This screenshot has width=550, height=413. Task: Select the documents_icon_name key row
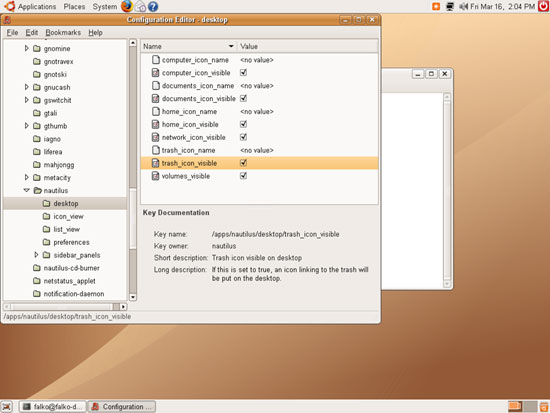pyautogui.click(x=259, y=86)
